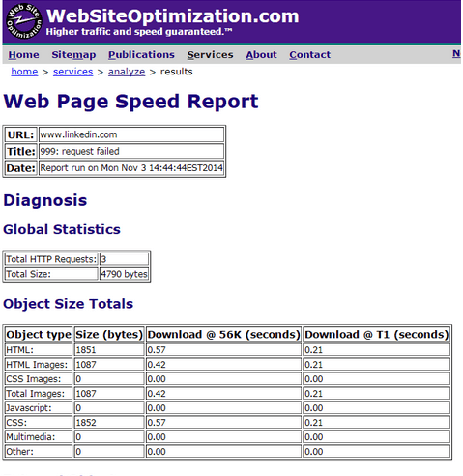Open the Sitemap navigation item
Viewport: 463px width, 476px height.
73,55
